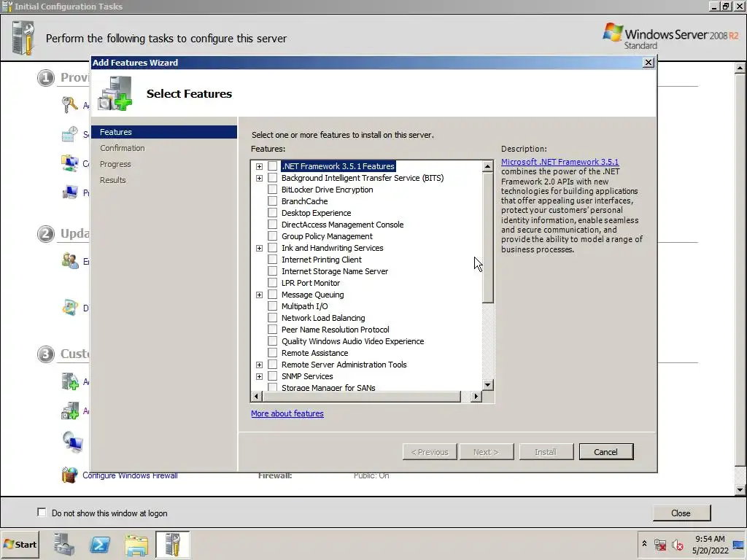The width and height of the screenshot is (747, 560).
Task: Click the add features server icon
Action: point(69,411)
